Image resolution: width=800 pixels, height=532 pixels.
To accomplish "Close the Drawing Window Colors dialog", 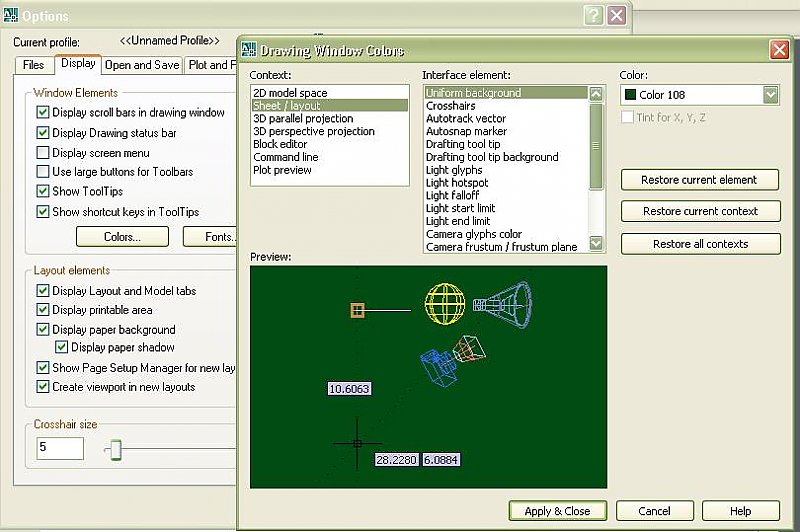I will [779, 49].
